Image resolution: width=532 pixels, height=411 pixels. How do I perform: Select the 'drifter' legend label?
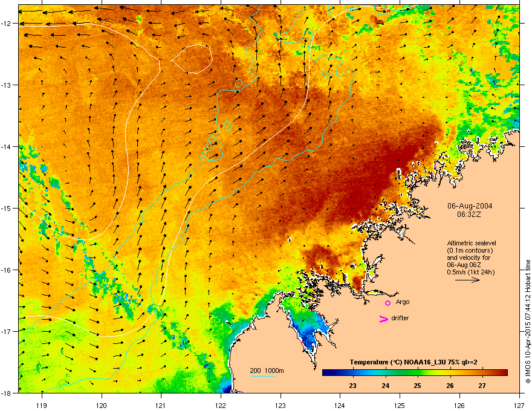point(400,318)
